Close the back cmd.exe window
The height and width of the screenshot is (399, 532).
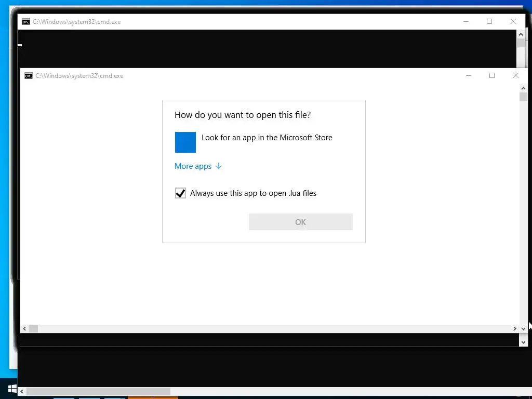pos(513,21)
